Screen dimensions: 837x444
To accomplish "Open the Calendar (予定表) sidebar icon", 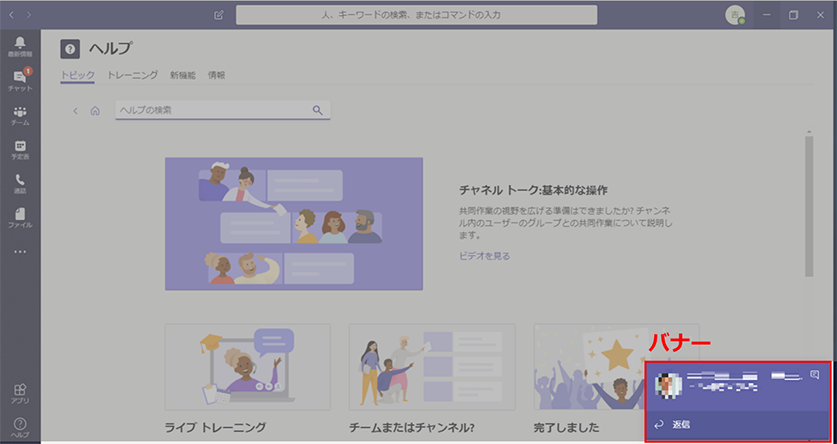I will (20, 149).
